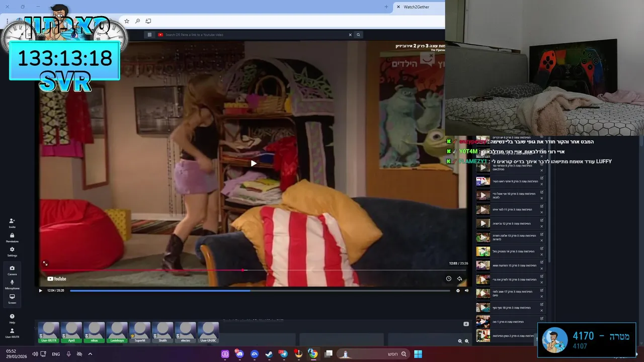Click the YouTube logo on the video
Image resolution: width=644 pixels, height=362 pixels.
pyautogui.click(x=57, y=279)
